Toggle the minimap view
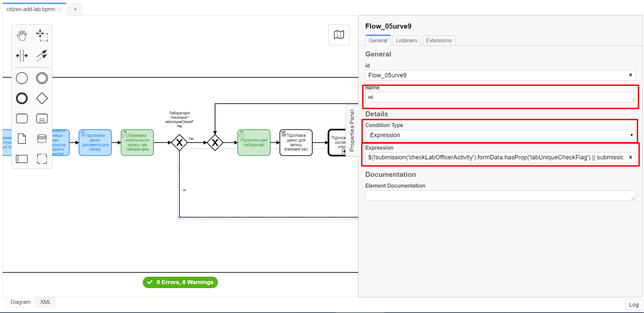This screenshot has width=644, height=313. coord(339,35)
